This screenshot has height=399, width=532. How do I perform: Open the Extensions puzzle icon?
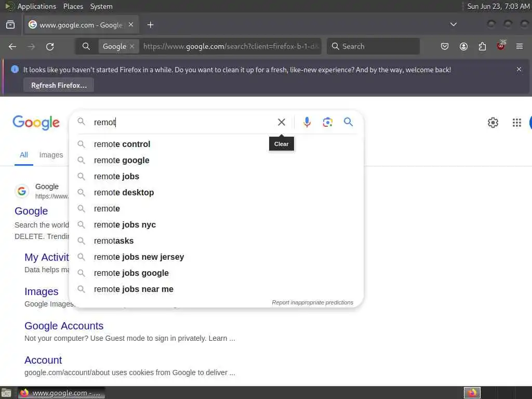tap(482, 46)
